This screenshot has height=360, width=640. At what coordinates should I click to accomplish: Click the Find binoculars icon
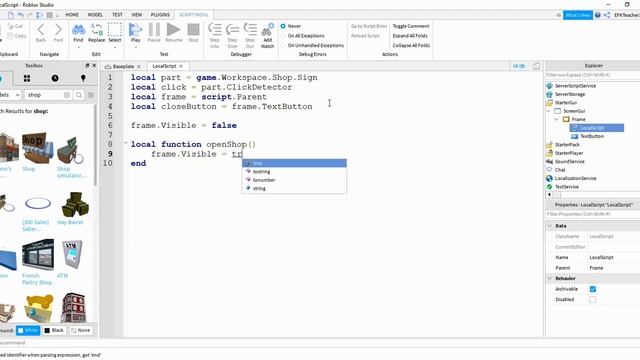[78, 30]
